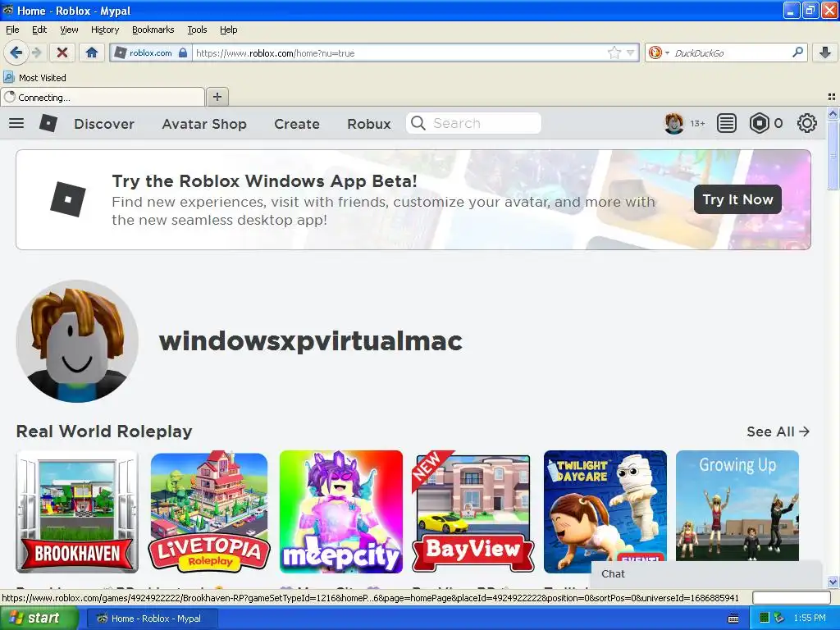The width and height of the screenshot is (840, 630).
Task: Click the Roblox logo in the navbar
Action: point(48,123)
